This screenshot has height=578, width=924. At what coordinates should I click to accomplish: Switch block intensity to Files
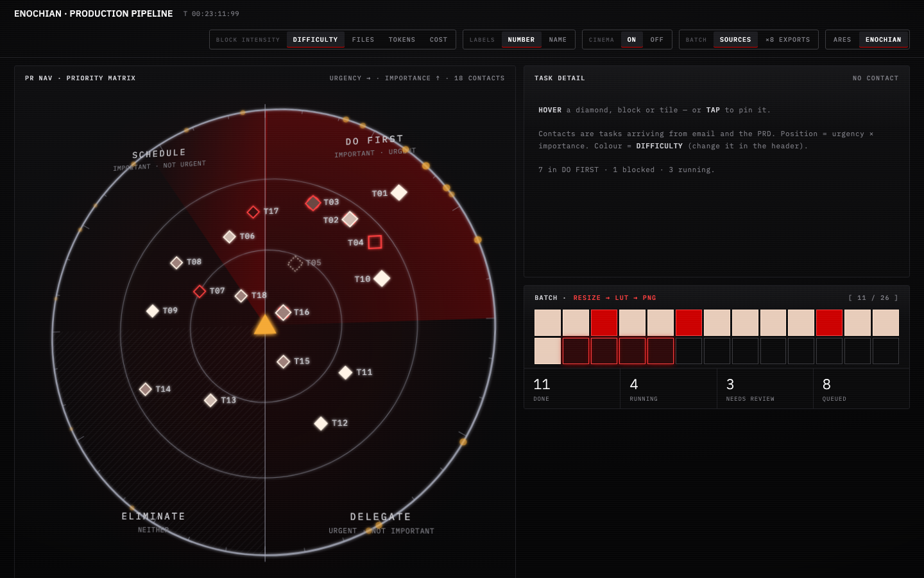[363, 40]
